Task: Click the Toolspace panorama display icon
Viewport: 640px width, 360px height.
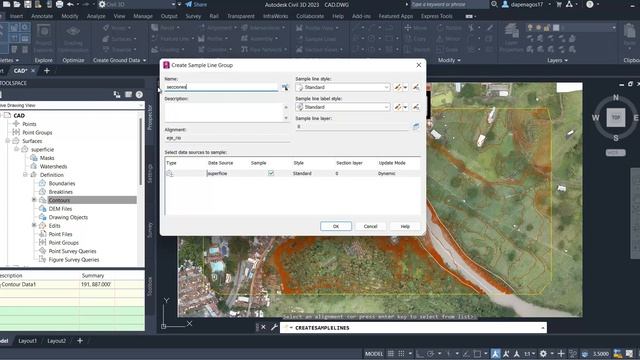Action: (x=128, y=94)
